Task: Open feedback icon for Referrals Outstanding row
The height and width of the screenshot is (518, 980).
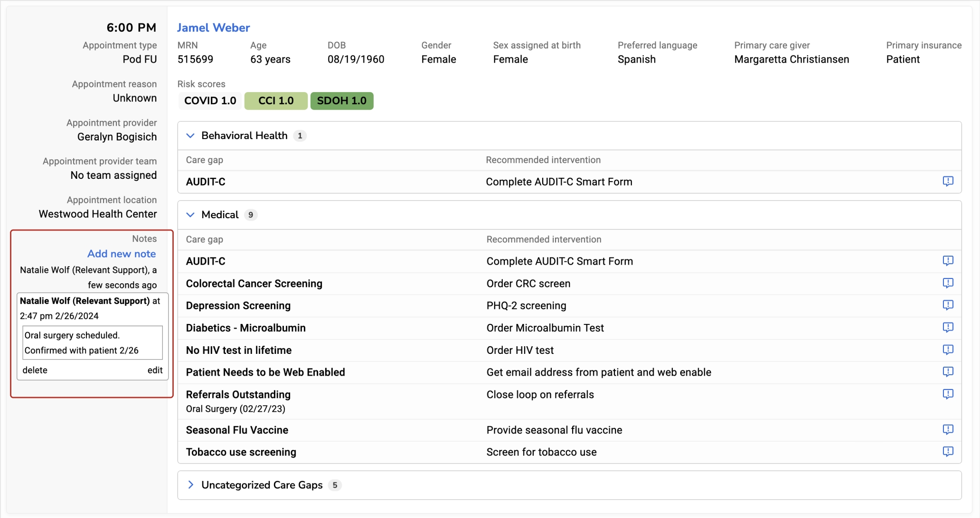Action: tap(948, 394)
